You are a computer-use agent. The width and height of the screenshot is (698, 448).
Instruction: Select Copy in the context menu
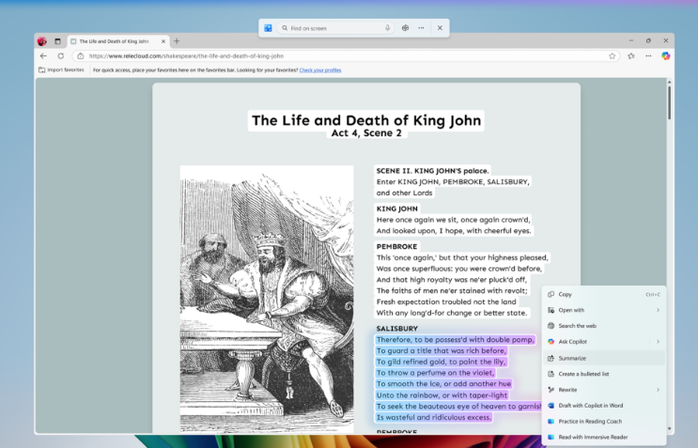[565, 294]
